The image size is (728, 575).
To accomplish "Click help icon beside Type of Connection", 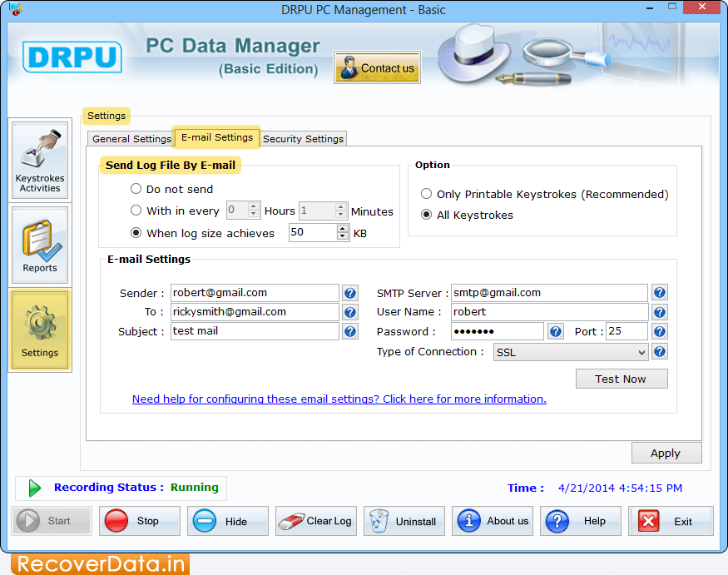I will click(x=660, y=352).
